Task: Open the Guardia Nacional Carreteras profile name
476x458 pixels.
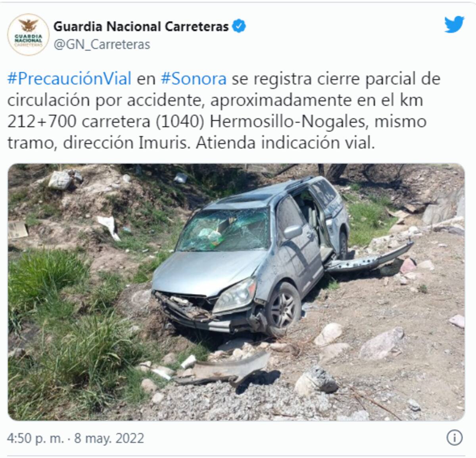Action: (141, 27)
